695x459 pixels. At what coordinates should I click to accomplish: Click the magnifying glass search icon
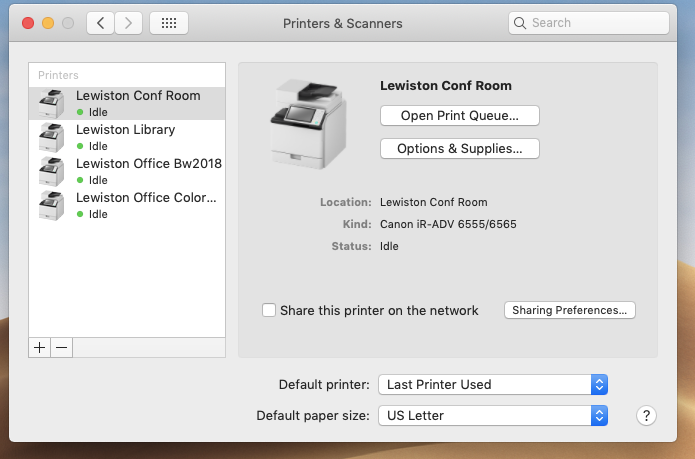519,23
